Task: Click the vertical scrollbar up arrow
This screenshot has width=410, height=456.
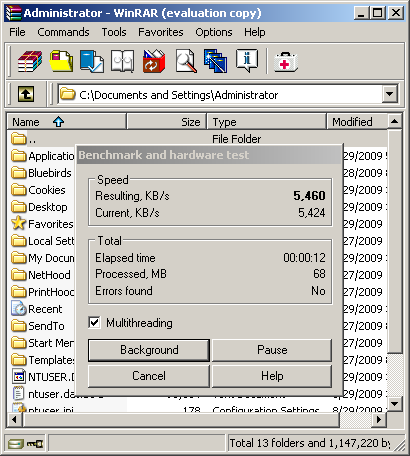Action: click(x=394, y=121)
